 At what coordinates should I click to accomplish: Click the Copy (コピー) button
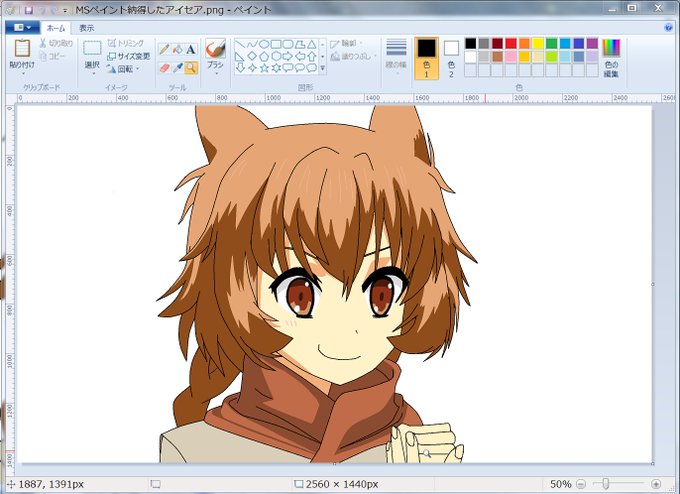pyautogui.click(x=52, y=56)
